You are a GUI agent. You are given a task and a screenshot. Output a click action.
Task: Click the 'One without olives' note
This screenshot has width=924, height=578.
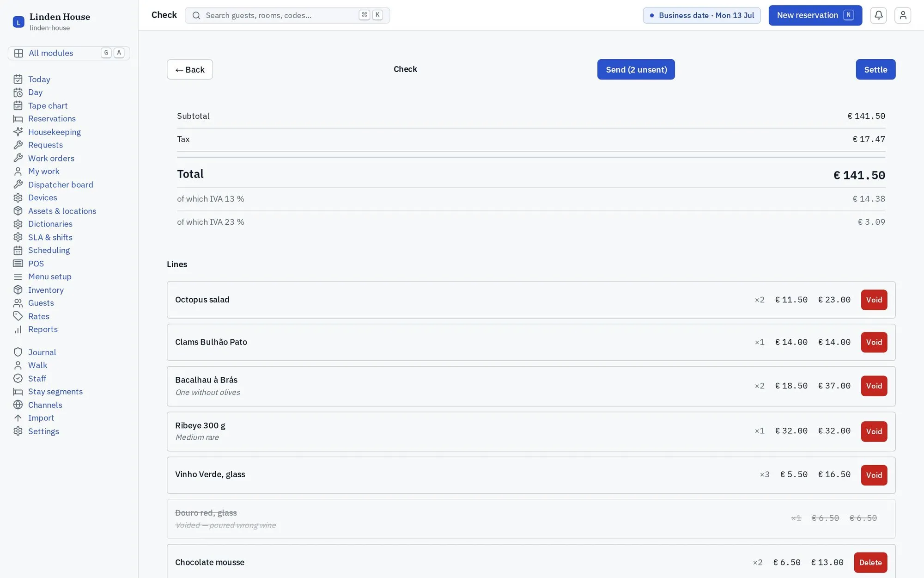[x=207, y=392]
